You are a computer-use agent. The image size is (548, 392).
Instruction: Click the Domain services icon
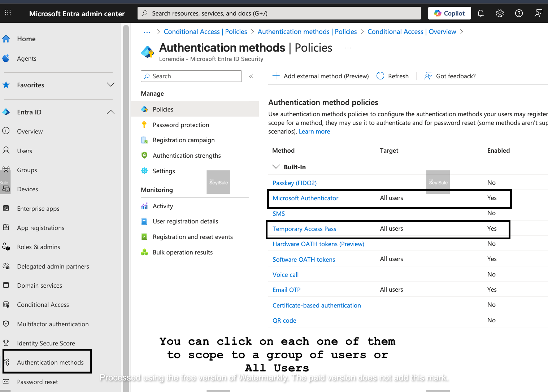pyautogui.click(x=6, y=285)
